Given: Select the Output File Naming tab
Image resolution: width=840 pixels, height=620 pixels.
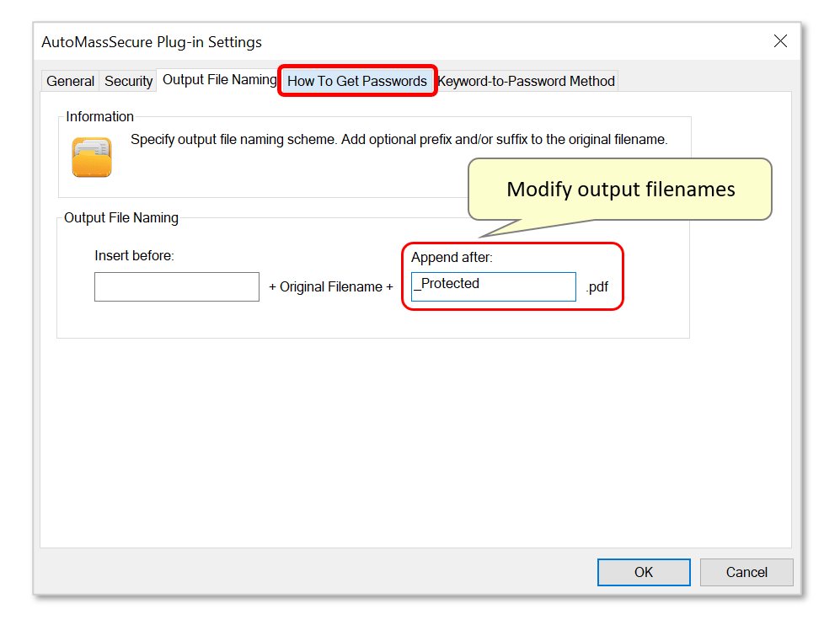Looking at the screenshot, I should pos(219,80).
